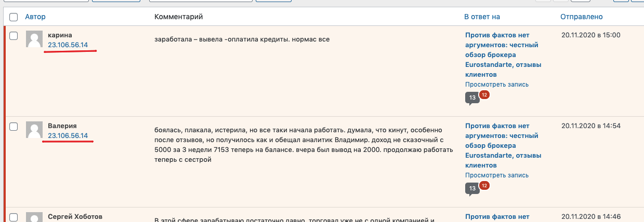Open the 13 comments bubble in Валерия's row
The width and height of the screenshot is (644, 222).
click(x=472, y=188)
